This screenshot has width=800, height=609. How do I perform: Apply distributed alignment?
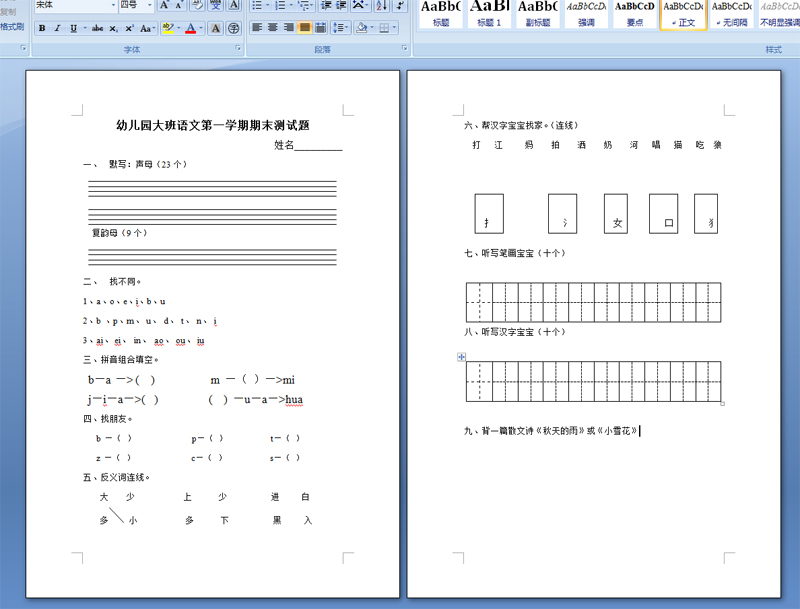(x=320, y=28)
